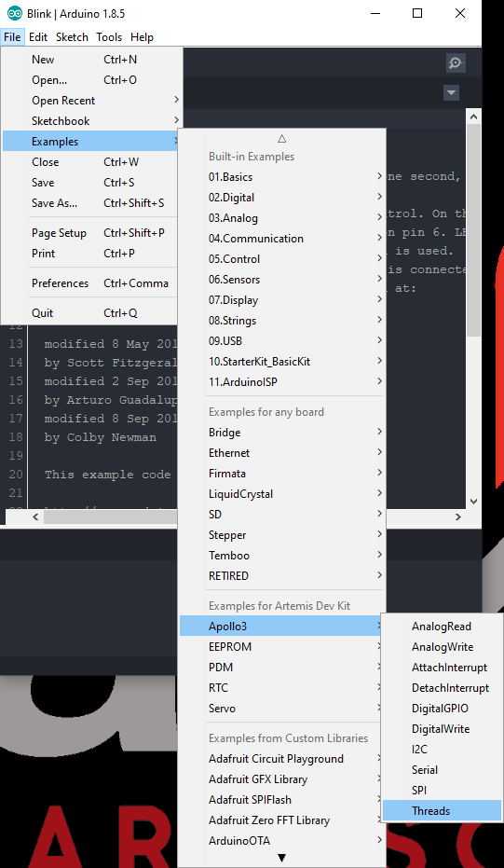Open the Ethernet library examples
504x868 pixels.
pos(281,453)
